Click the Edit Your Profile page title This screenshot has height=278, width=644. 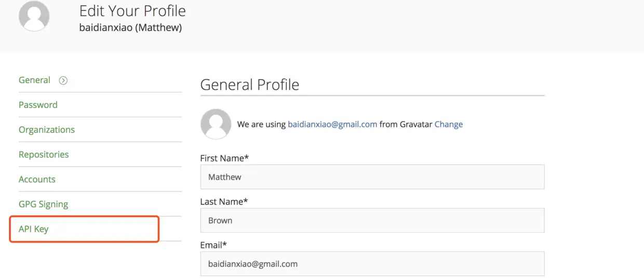click(132, 11)
